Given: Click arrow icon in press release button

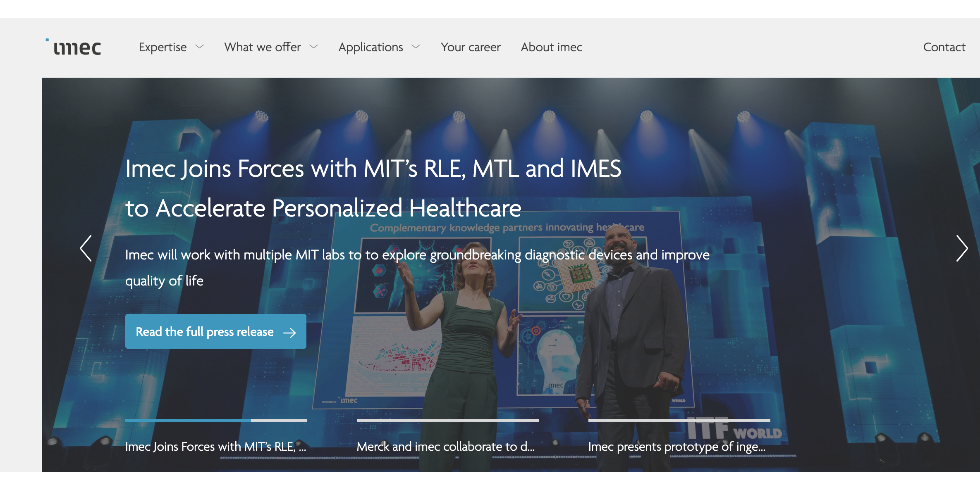Looking at the screenshot, I should tap(289, 333).
